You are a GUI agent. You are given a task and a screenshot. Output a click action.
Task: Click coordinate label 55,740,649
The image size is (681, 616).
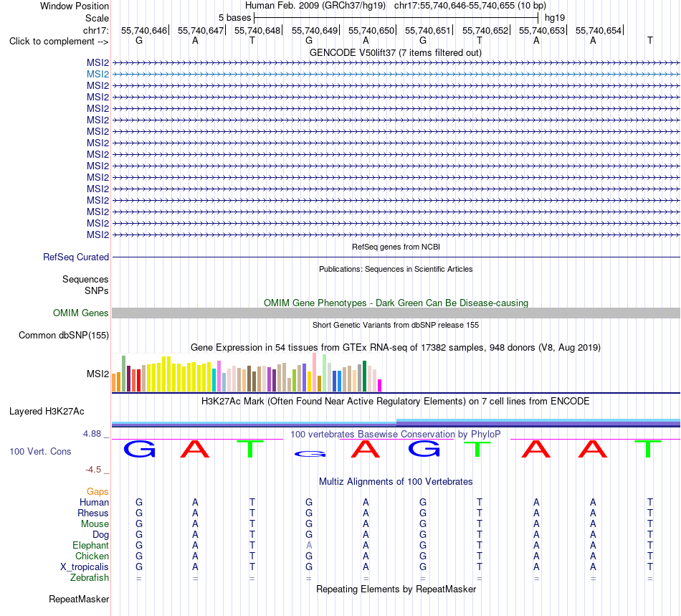(315, 30)
